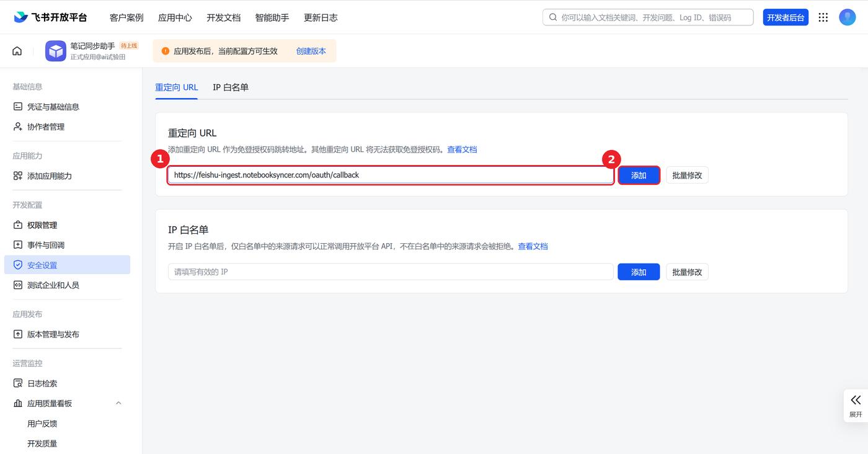Open 更新日志 in the top navigation
Screen dimensions: 868x454
[x=321, y=17]
